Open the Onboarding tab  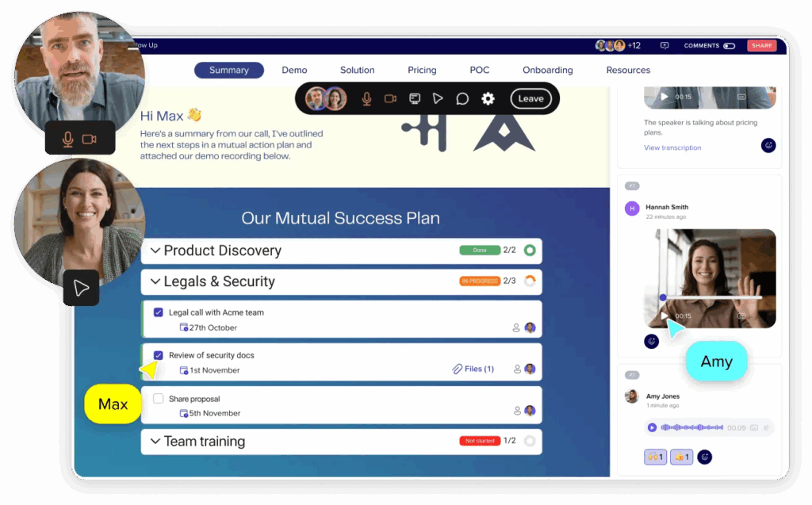coord(547,70)
